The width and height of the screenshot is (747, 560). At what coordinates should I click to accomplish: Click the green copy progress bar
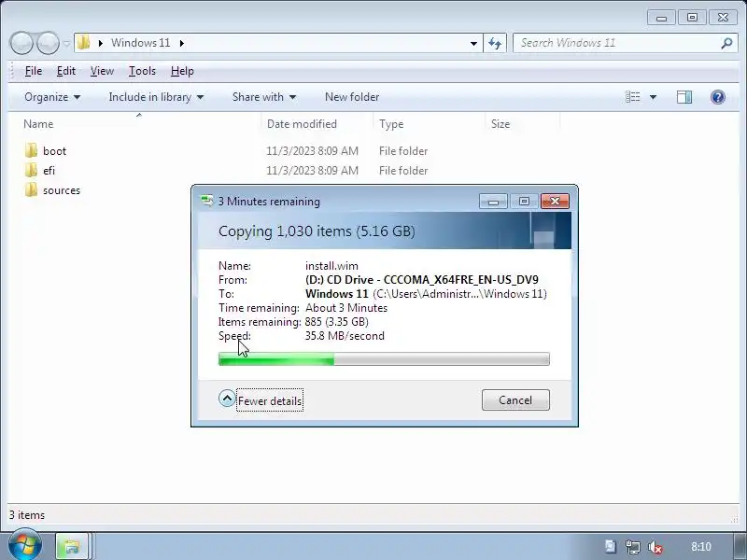pyautogui.click(x=384, y=359)
